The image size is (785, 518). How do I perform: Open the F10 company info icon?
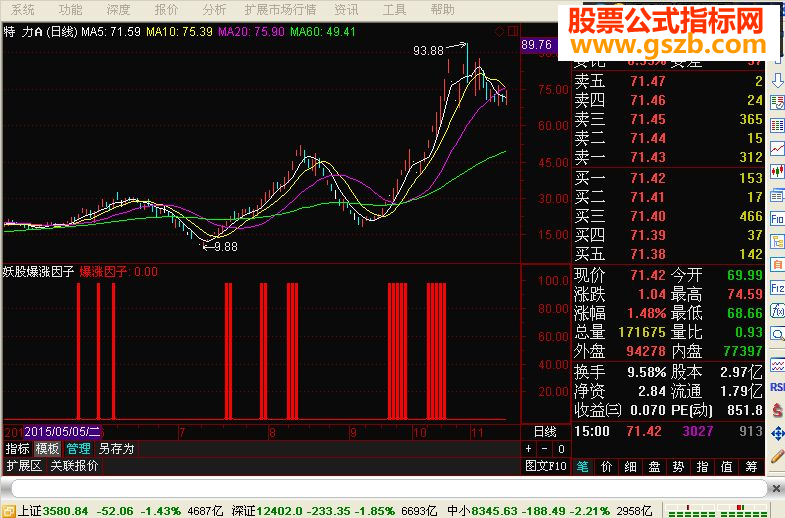click(777, 219)
